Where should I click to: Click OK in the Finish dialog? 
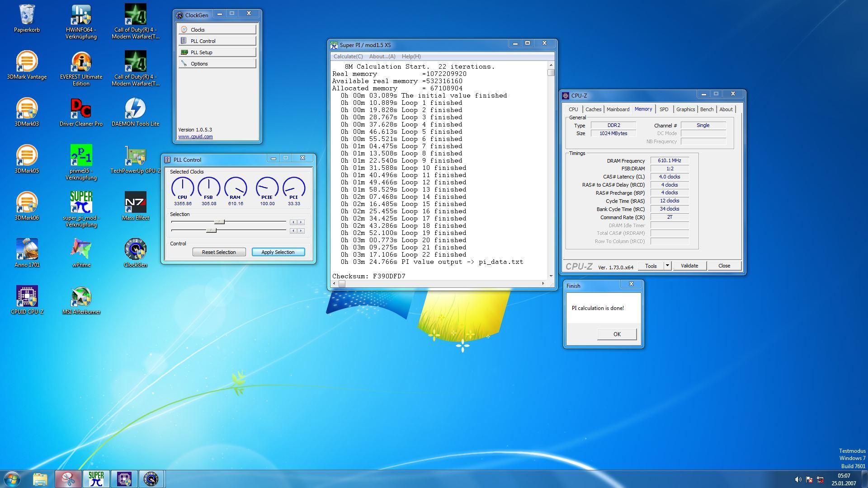[617, 334]
